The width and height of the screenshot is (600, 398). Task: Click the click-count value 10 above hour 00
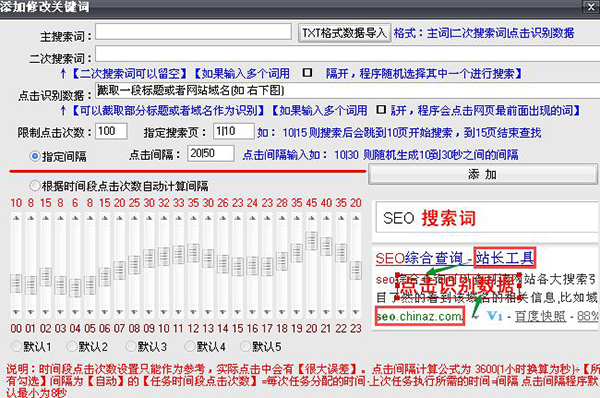[x=16, y=203]
